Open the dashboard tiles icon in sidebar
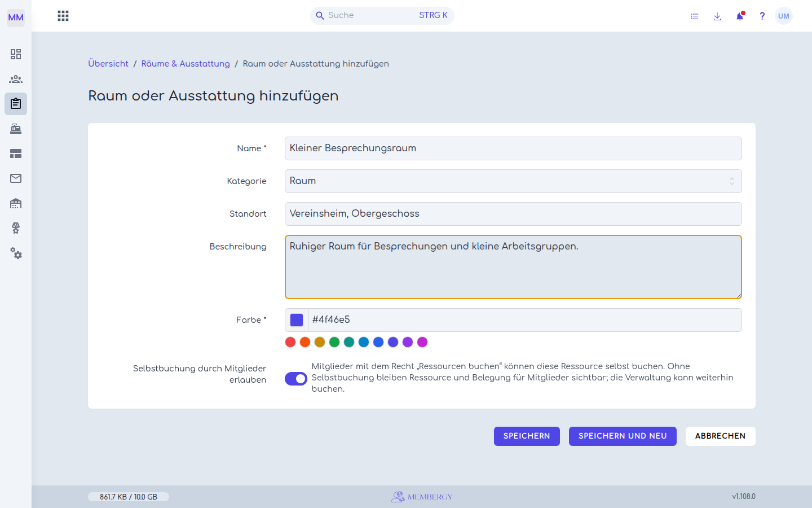This screenshot has height=508, width=812. [x=16, y=54]
